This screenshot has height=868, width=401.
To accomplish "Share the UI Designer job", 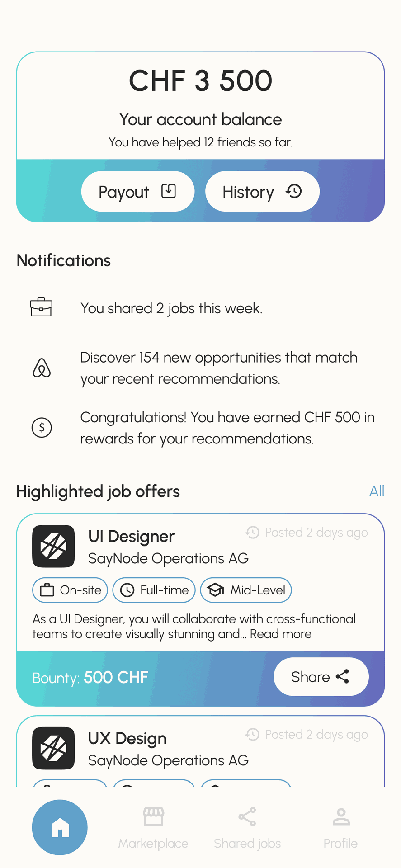I will tap(321, 677).
